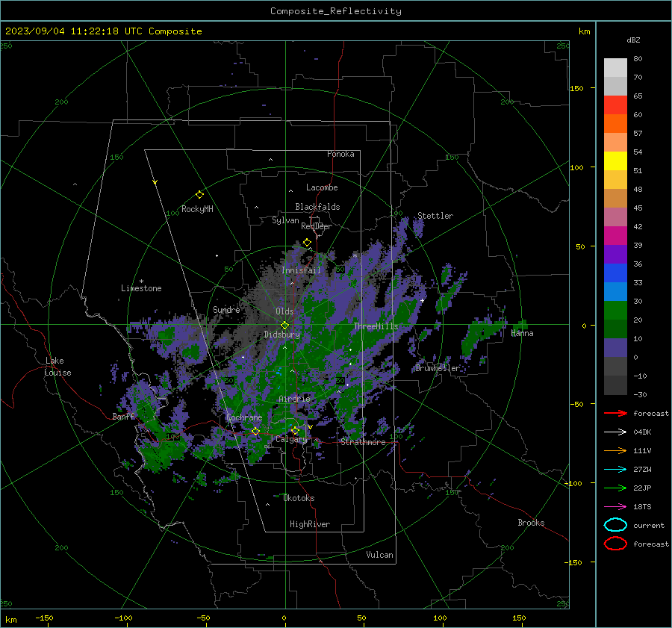Select the dark orange swatch in the dBZ legend
Image resolution: width=672 pixels, height=628 pixels.
click(615, 123)
